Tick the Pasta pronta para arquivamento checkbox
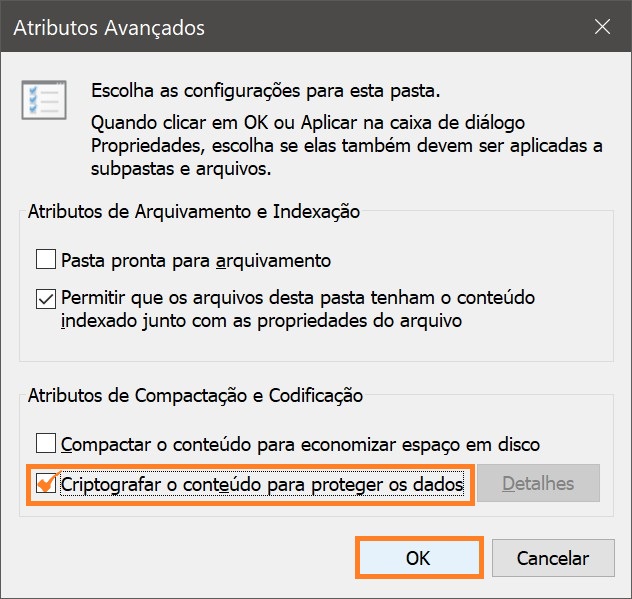This screenshot has height=599, width=632. 46,259
